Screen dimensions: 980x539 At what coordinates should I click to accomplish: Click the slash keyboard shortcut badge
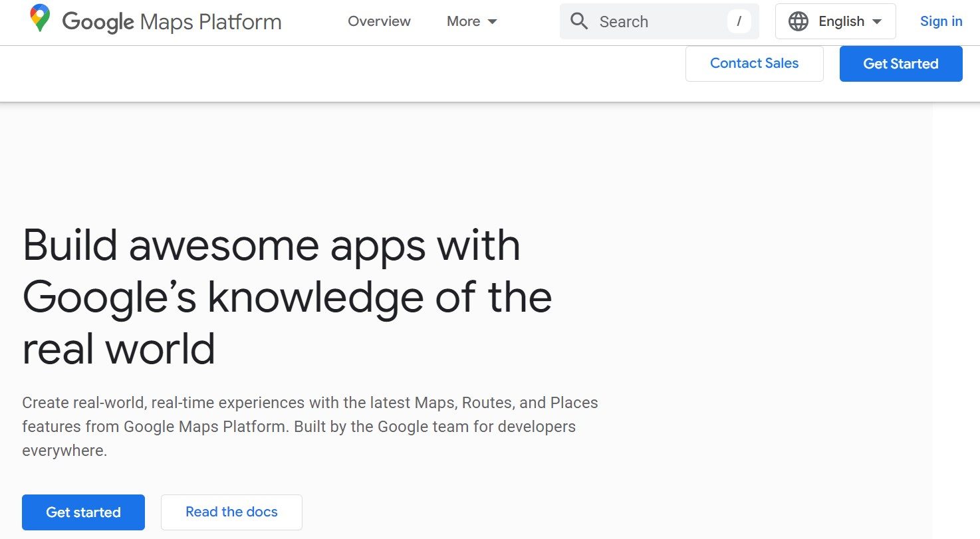(739, 21)
